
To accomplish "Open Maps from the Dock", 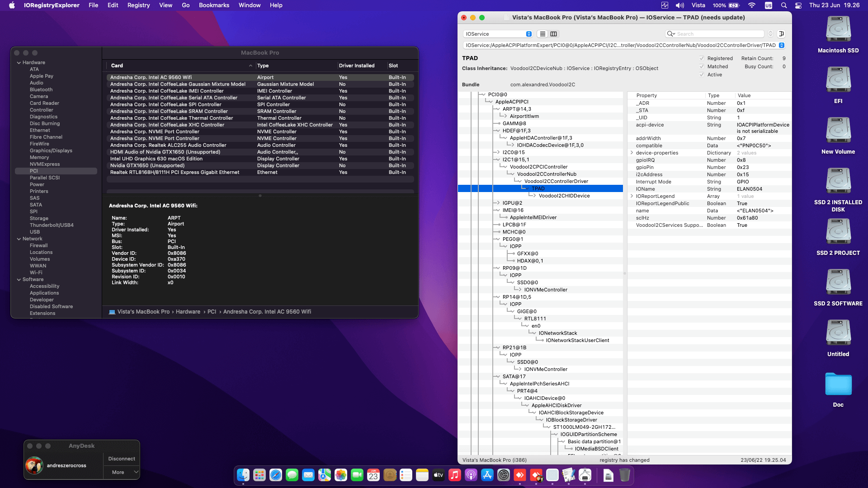I will click(x=325, y=475).
